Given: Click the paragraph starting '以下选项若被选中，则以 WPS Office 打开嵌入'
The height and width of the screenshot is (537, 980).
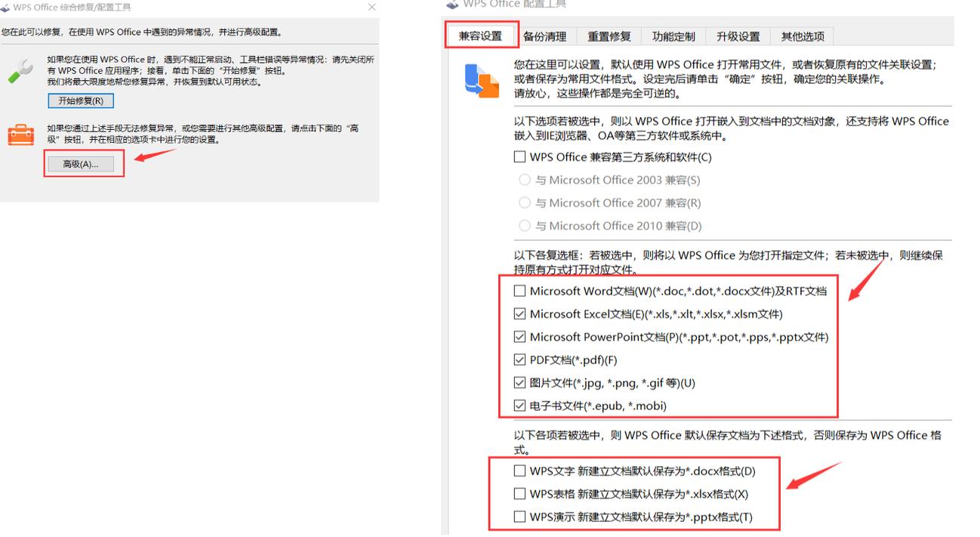Looking at the screenshot, I should pyautogui.click(x=732, y=128).
